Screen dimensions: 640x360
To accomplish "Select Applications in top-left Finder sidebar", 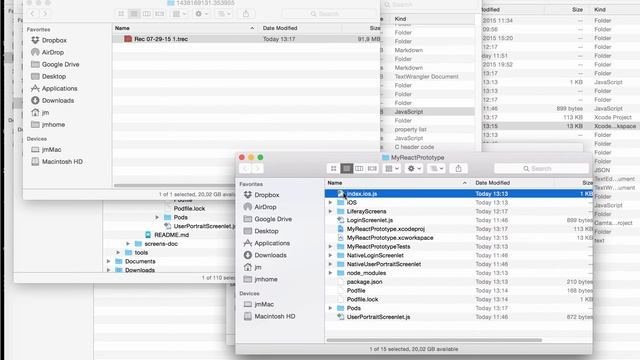I will [x=54, y=89].
